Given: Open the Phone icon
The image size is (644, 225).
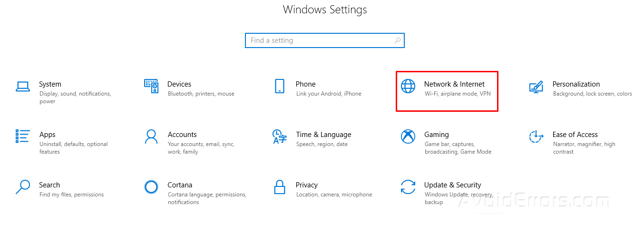Looking at the screenshot, I should 280,86.
